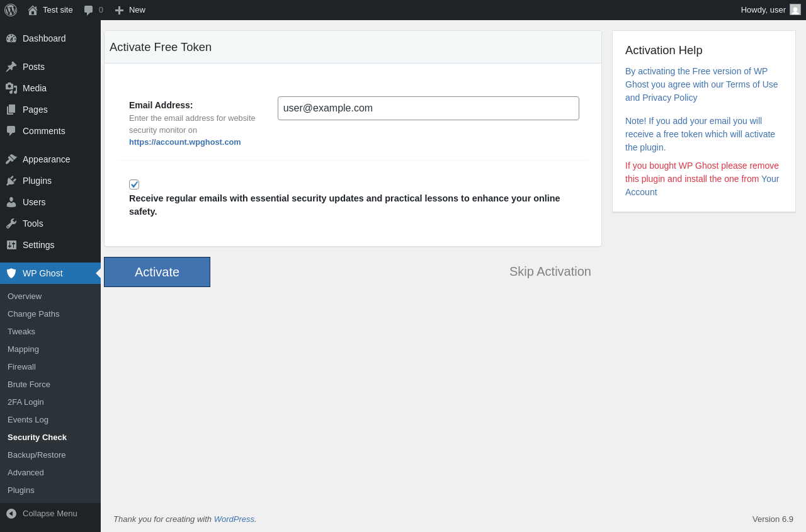806x532 pixels.
Task: Open Howdy, user account menu
Action: tap(763, 9)
